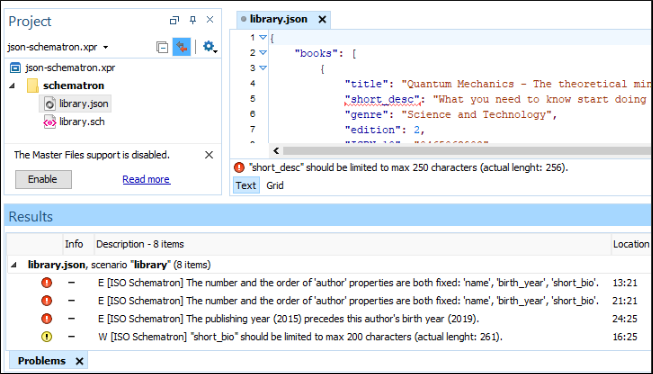Click the library.json file icon in the tree
The image size is (653, 374).
(x=50, y=104)
